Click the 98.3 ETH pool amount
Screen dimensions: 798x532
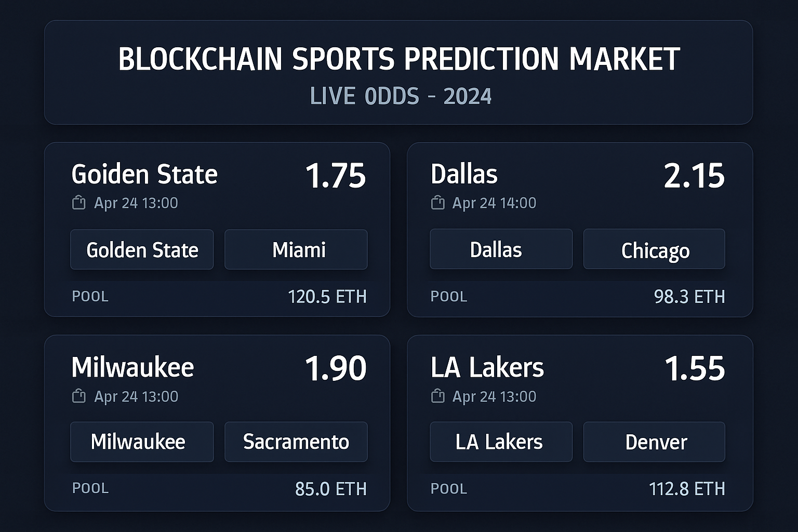[x=689, y=297]
